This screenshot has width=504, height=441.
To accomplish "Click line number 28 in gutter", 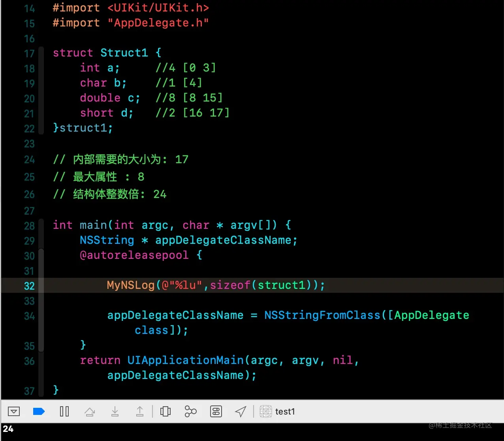I will pyautogui.click(x=29, y=226).
